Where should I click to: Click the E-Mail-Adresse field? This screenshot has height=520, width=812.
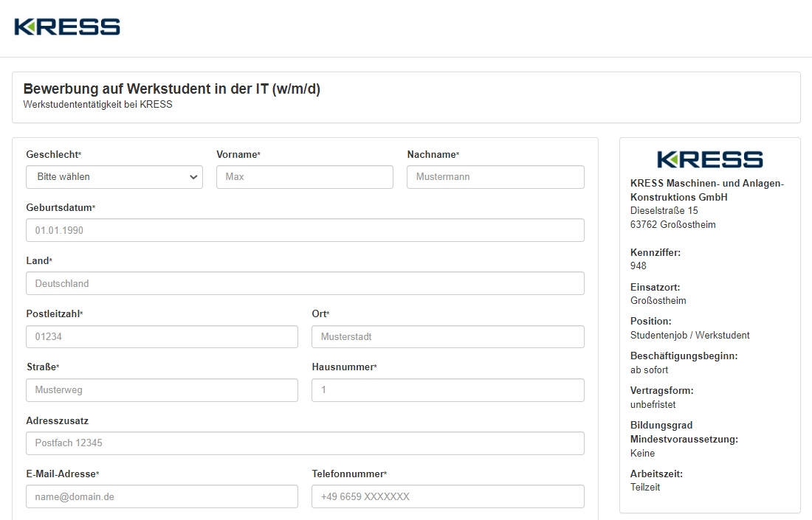point(162,496)
